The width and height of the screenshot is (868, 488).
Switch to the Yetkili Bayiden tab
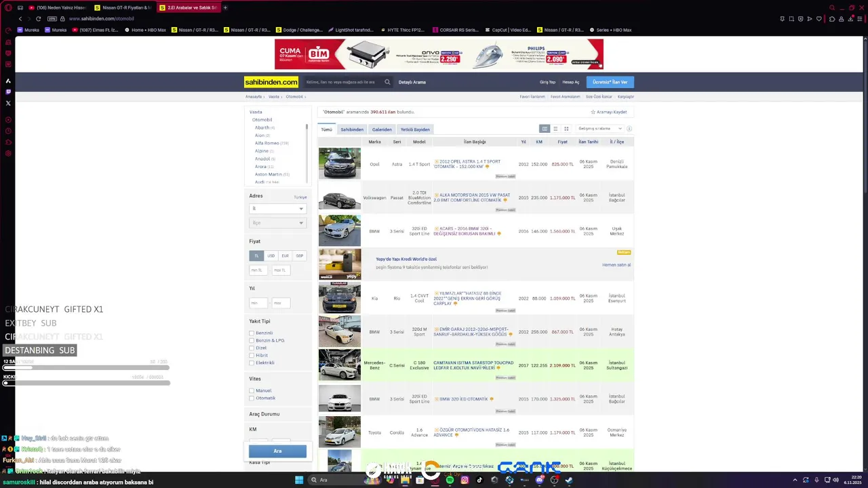415,129
